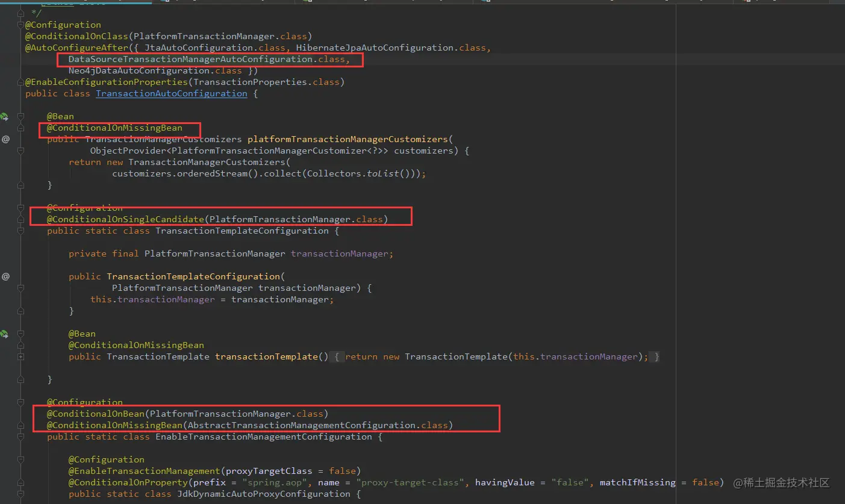Click the @ConditionalOnClass annotation
This screenshot has height=504, width=845.
click(77, 36)
